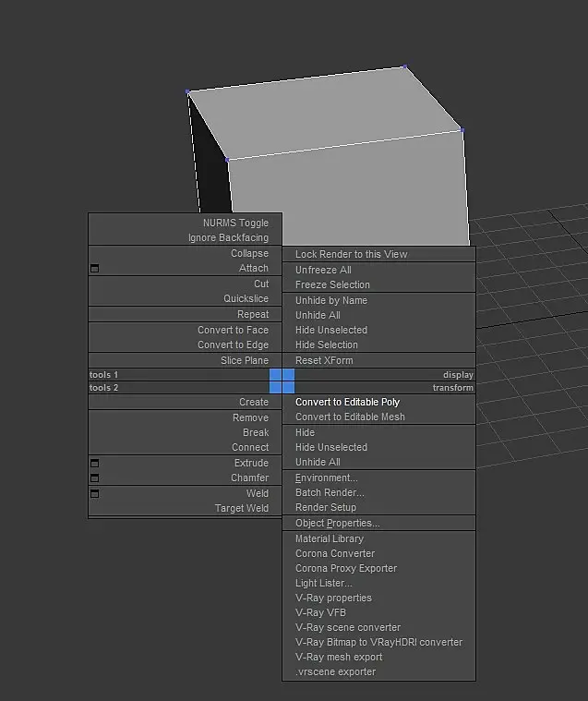Click the blue quad menu center square

click(282, 381)
